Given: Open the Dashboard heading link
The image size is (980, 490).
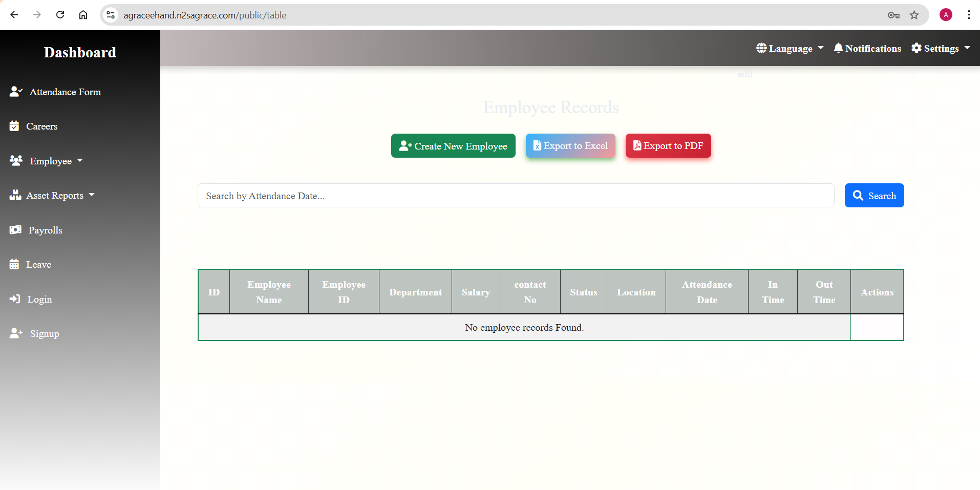Looking at the screenshot, I should point(80,52).
